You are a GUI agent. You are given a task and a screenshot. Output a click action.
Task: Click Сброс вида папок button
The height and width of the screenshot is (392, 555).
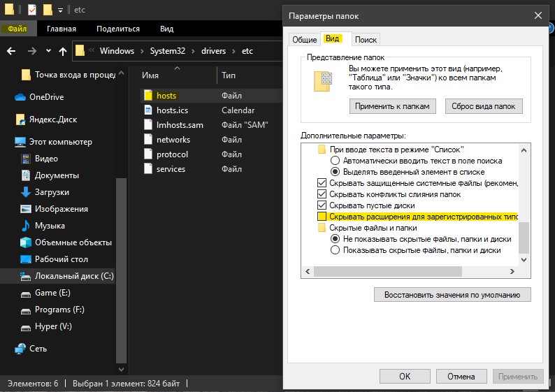click(x=484, y=106)
